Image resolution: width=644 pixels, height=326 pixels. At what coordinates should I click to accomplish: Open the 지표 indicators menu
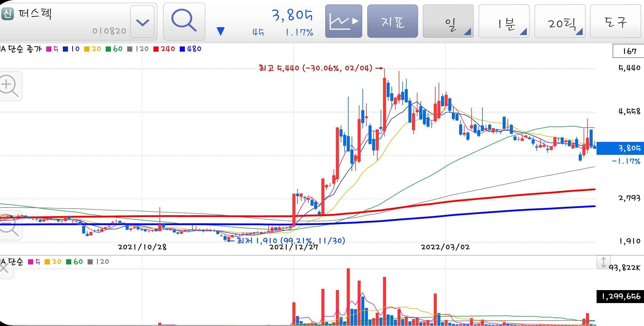(392, 21)
